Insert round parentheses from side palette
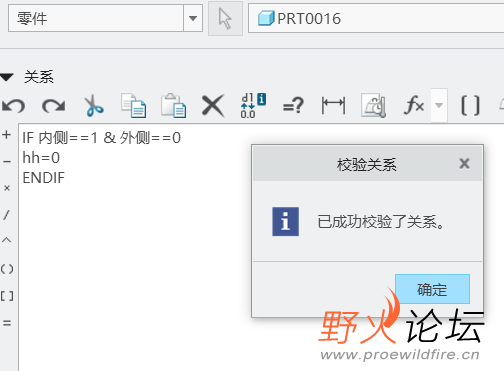The height and width of the screenshot is (371, 504). point(7,269)
